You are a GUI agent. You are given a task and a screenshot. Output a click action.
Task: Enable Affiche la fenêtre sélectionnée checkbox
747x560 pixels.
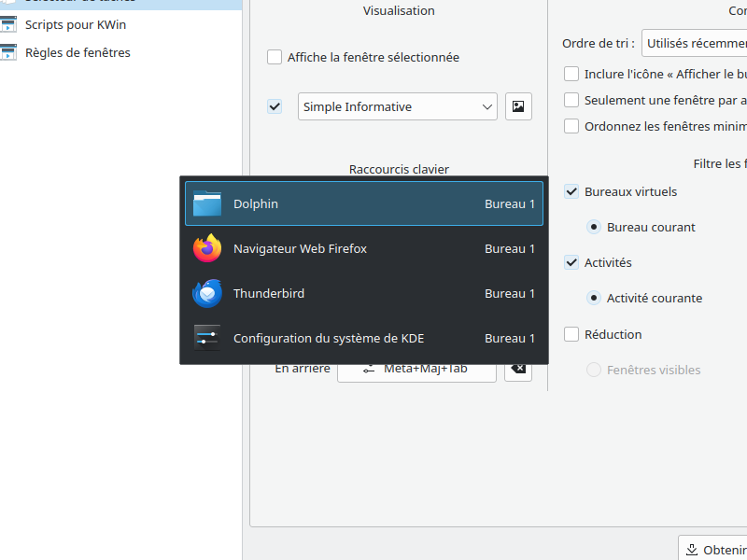tap(275, 57)
